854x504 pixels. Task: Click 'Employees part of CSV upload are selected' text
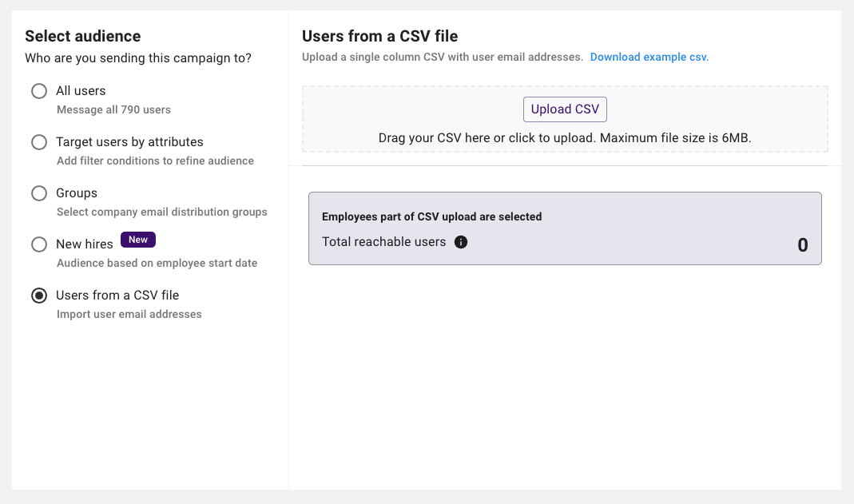(431, 216)
